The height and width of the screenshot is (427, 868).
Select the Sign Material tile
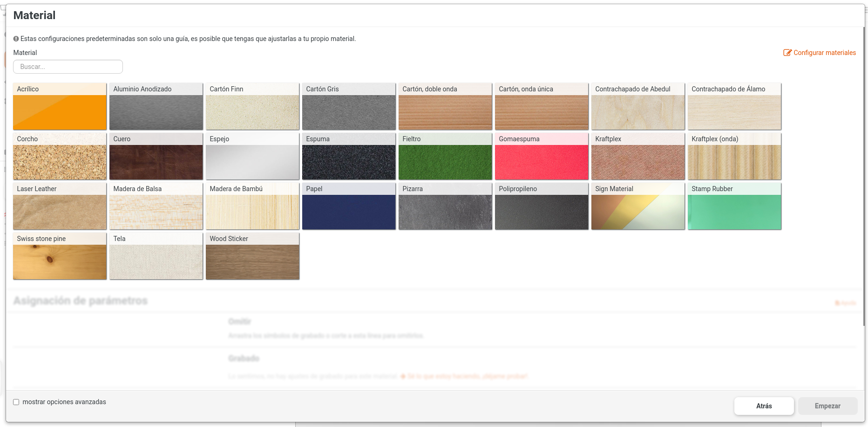[638, 207]
